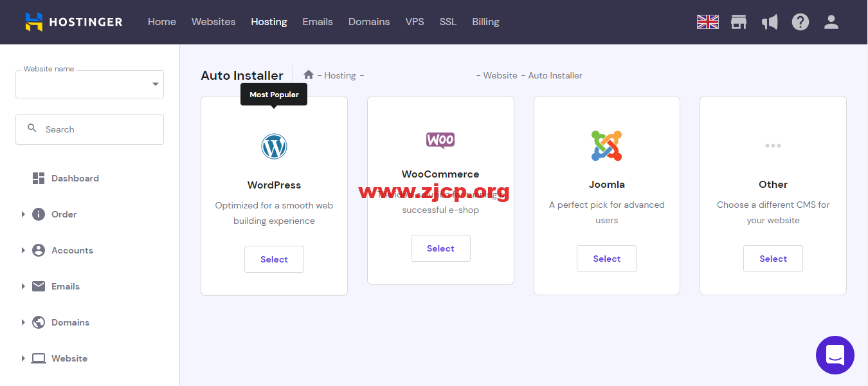The image size is (868, 386).
Task: Expand the Emails section arrow
Action: click(x=23, y=286)
